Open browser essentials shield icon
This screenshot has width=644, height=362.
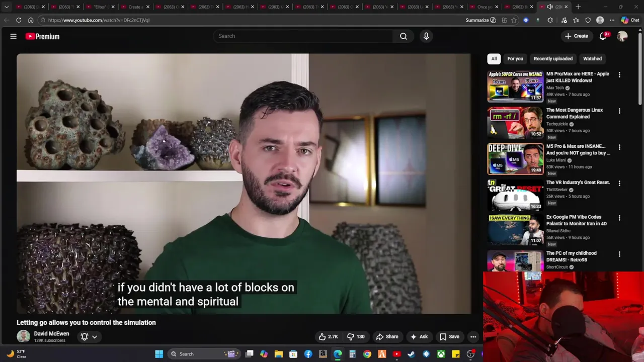point(588,20)
